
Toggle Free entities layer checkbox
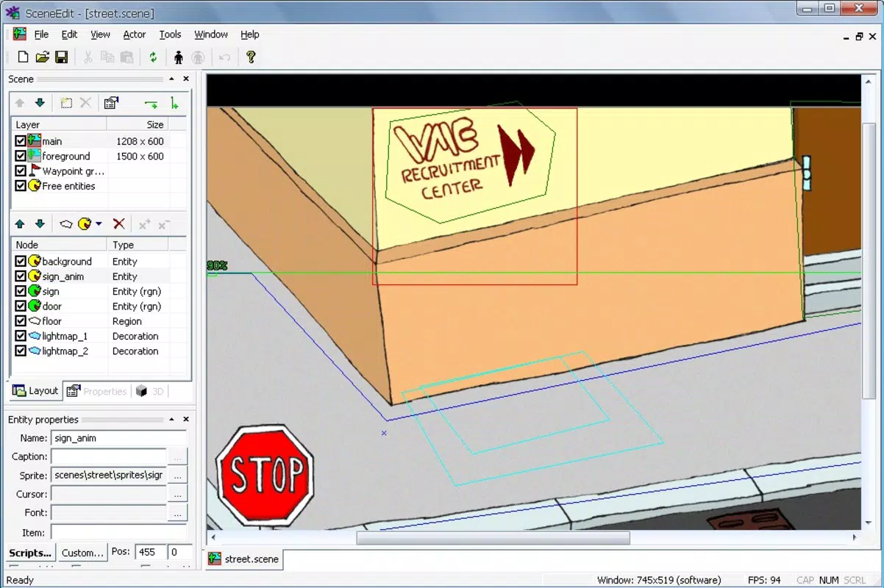point(21,186)
